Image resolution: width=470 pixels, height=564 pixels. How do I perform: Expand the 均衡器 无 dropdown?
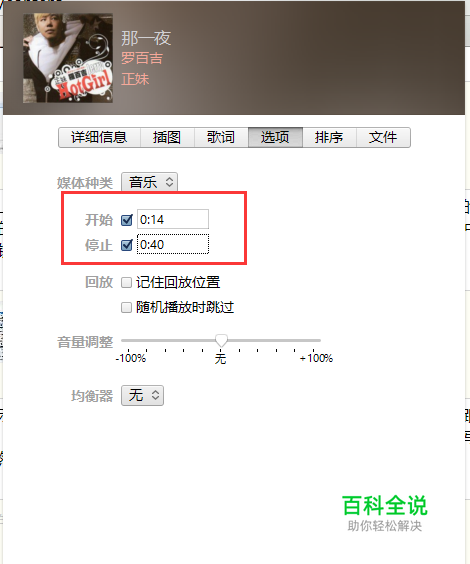(142, 396)
